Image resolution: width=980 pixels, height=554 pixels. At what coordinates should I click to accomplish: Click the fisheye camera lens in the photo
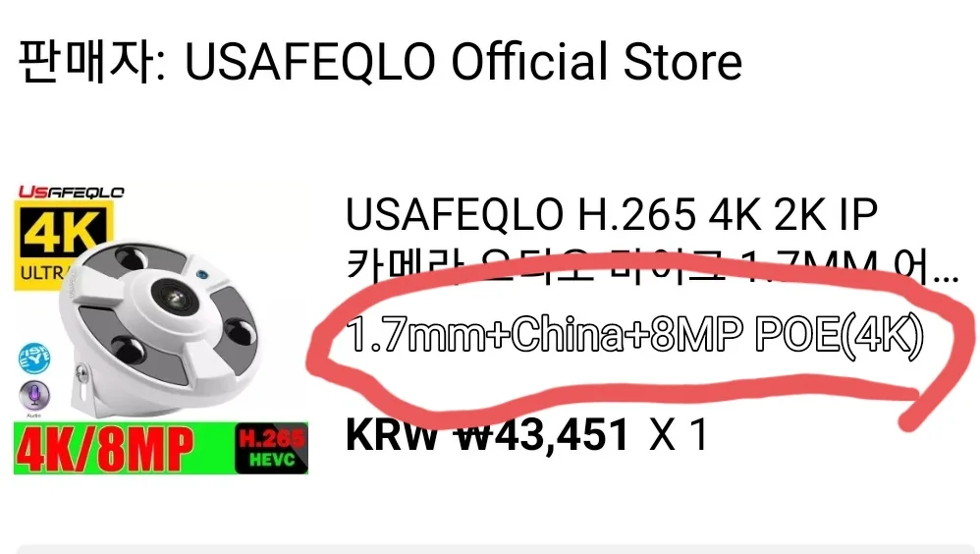(172, 297)
